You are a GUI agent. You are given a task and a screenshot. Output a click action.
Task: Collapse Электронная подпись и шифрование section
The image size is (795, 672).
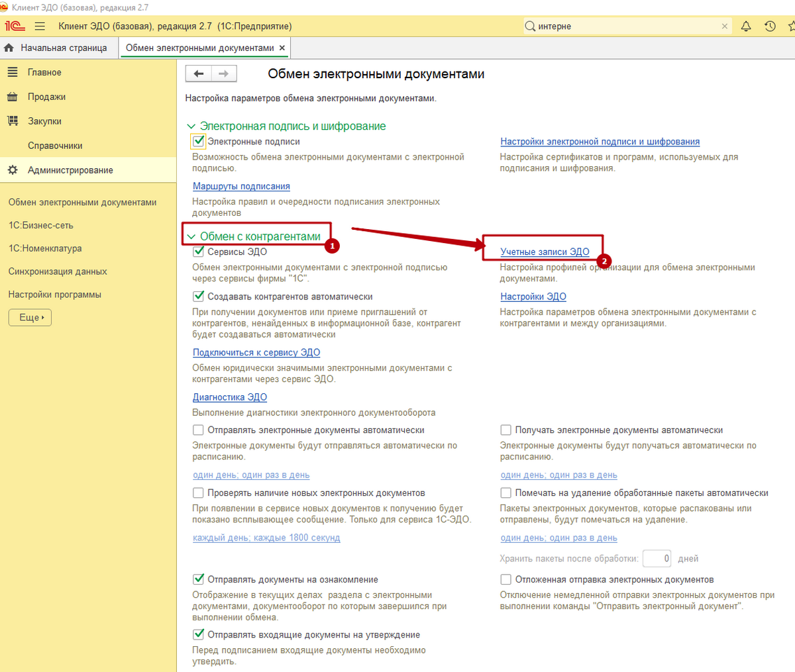[191, 126]
